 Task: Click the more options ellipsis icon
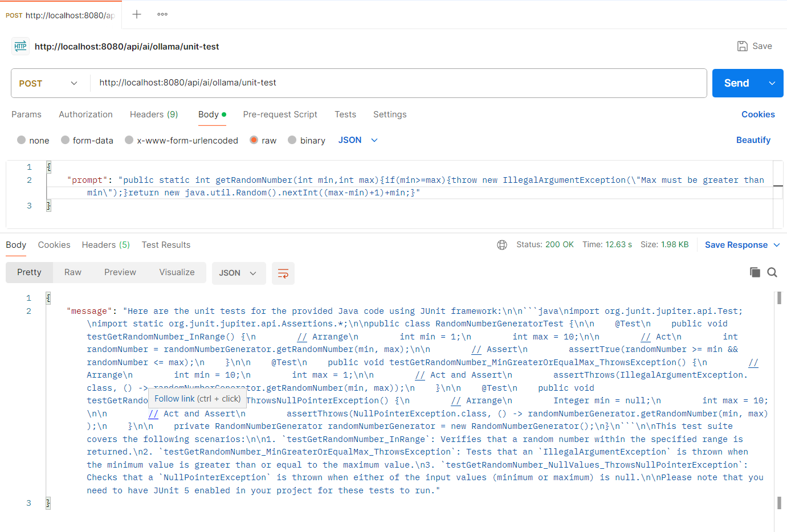pos(162,15)
